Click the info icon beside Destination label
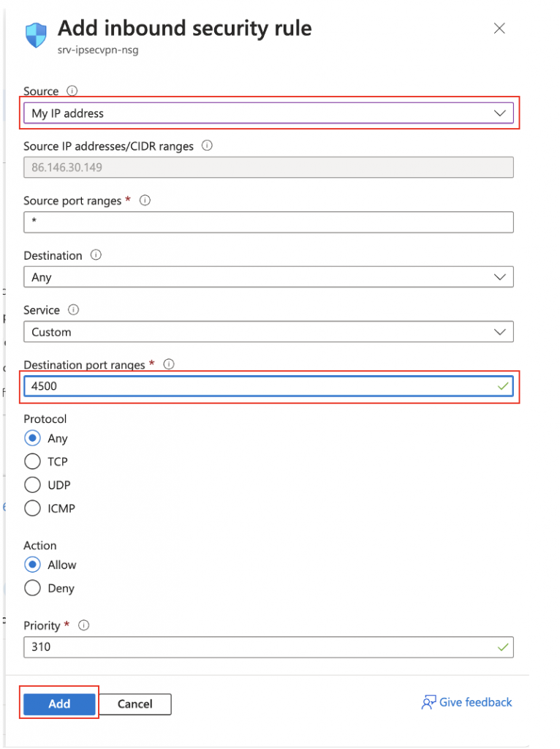560x749 pixels. [x=96, y=255]
